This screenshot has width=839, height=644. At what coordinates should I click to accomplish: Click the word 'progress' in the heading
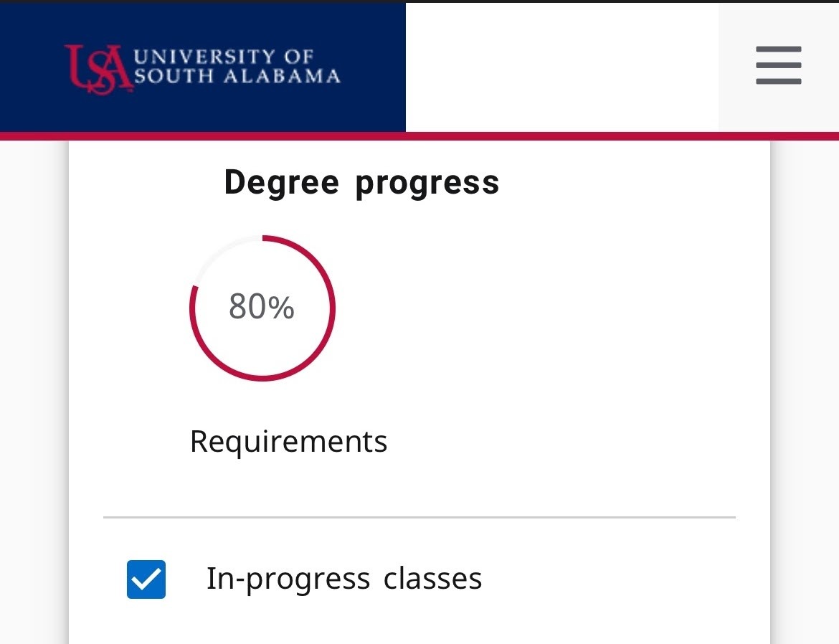427,182
